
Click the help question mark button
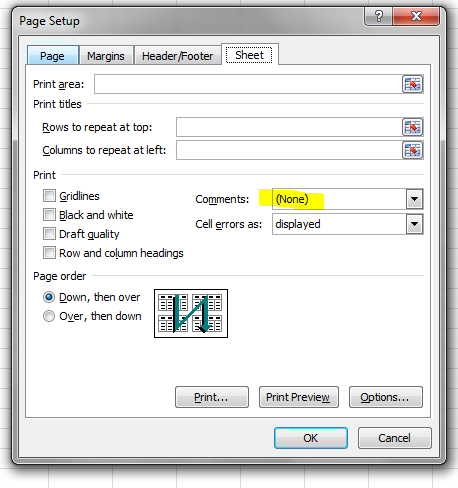tap(379, 16)
